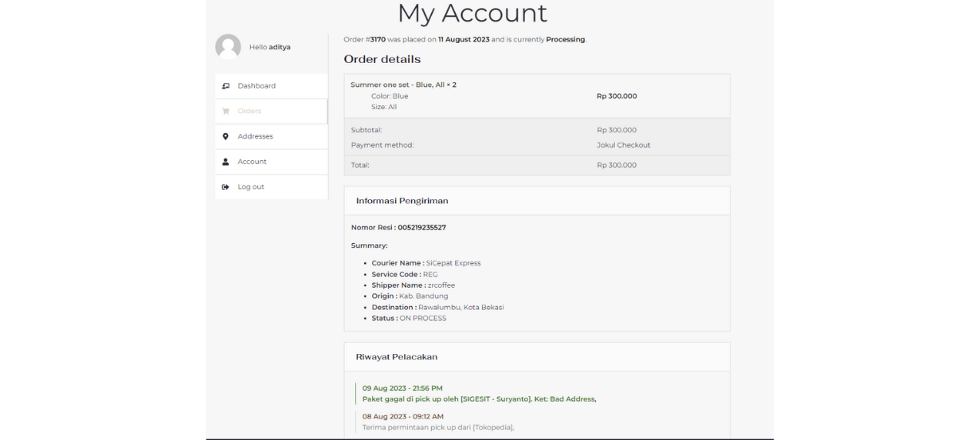This screenshot has height=440, width=980.
Task: Open the Addresses menu item
Action: click(x=255, y=136)
